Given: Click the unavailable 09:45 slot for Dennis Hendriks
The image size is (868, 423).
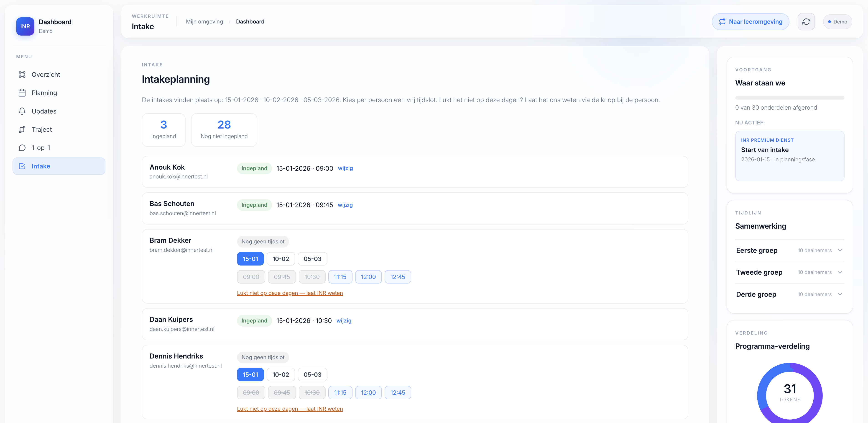Looking at the screenshot, I should tap(282, 393).
